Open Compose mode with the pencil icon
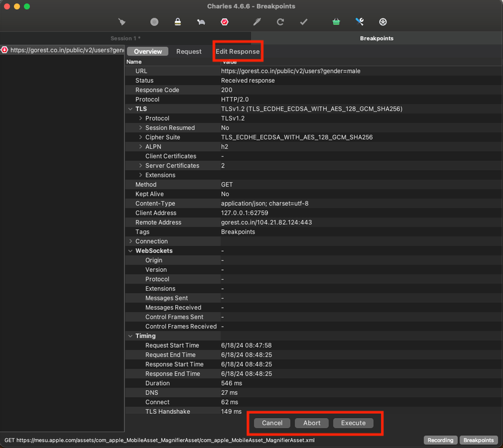Image resolution: width=503 pixels, height=448 pixels. coord(256,21)
